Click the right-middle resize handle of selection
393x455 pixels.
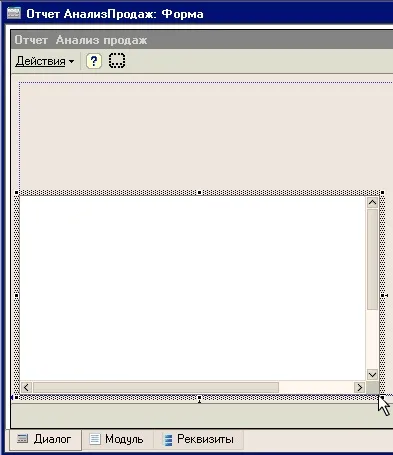pyautogui.click(x=383, y=295)
